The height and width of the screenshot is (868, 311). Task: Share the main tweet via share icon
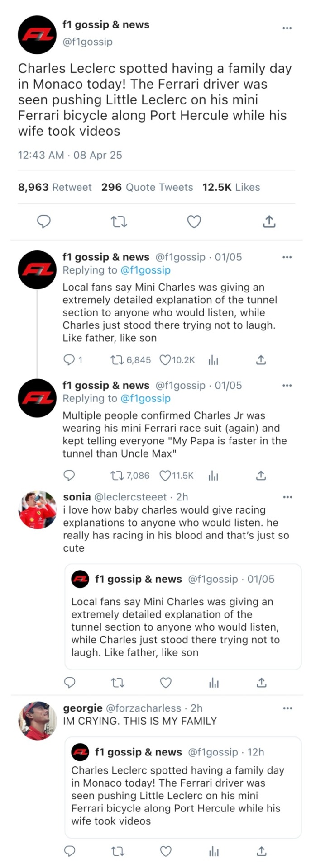click(269, 222)
